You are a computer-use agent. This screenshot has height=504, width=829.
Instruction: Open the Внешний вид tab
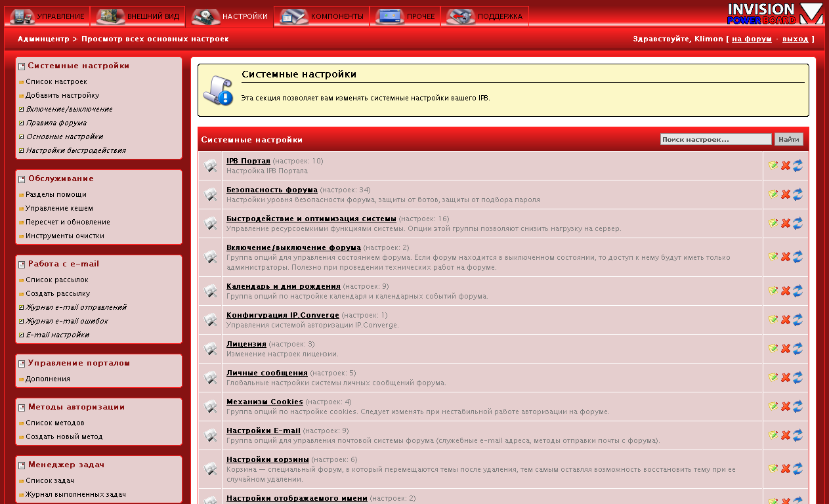coord(137,16)
